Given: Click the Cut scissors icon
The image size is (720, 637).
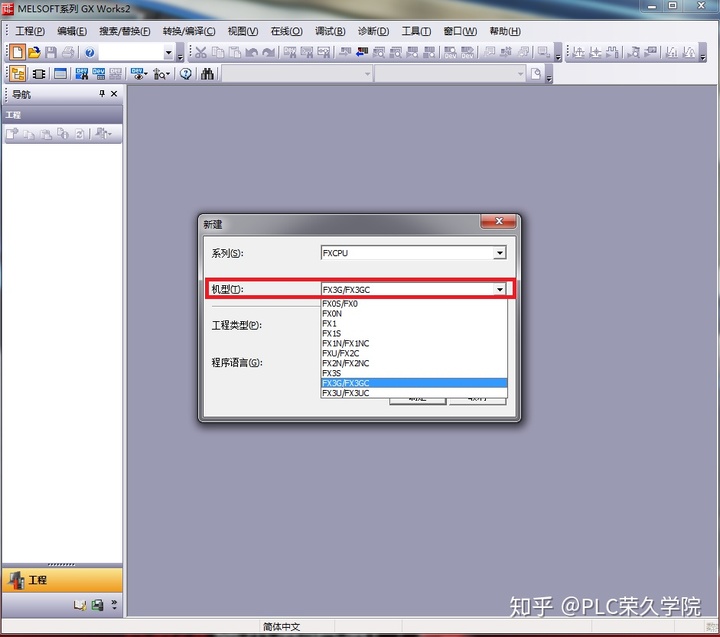Looking at the screenshot, I should [201, 52].
